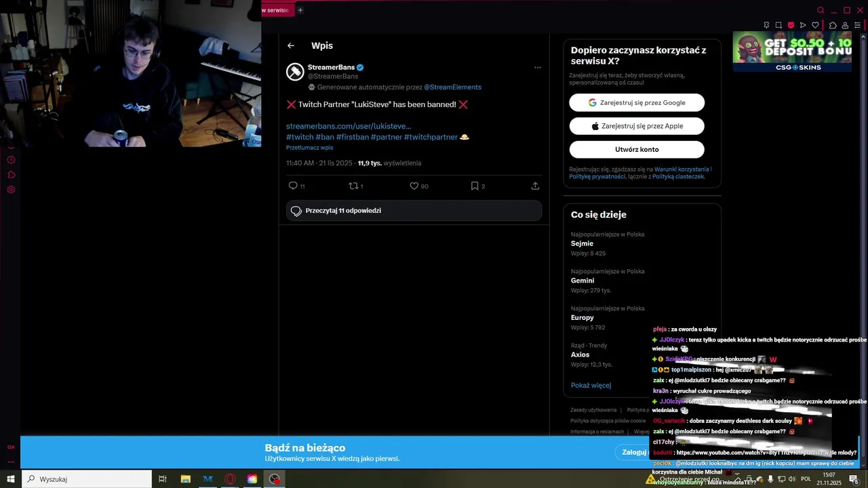Screen dimensions: 868x488
Task: Open Informacja o reklamach footer link
Action: click(597, 432)
